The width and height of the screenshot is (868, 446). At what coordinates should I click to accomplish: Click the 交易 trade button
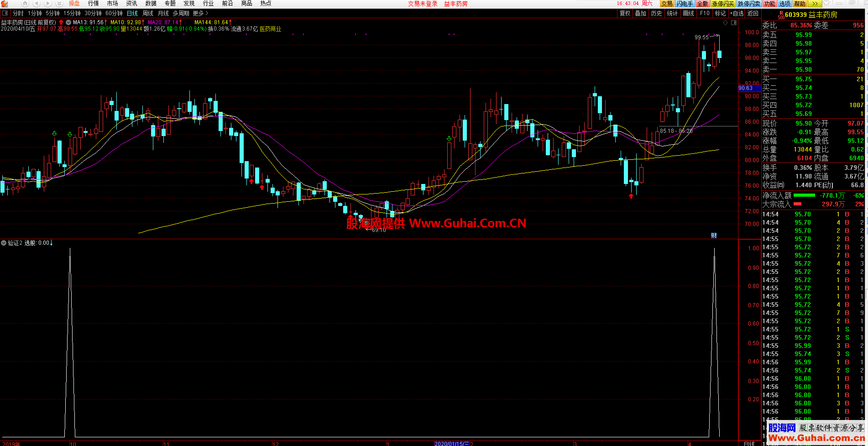coord(667,4)
